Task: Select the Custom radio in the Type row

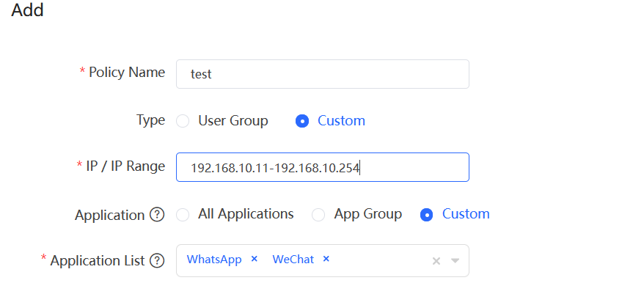Action: (x=302, y=121)
